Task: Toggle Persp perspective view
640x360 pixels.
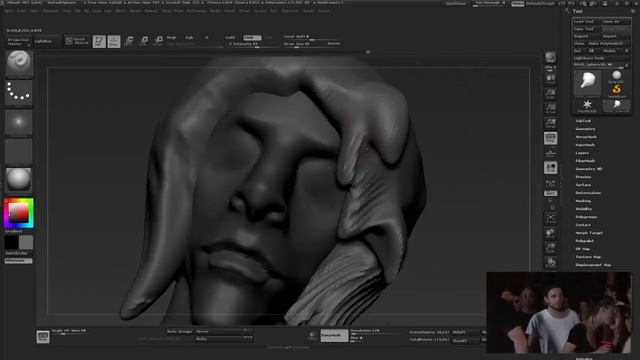Action: click(x=550, y=138)
